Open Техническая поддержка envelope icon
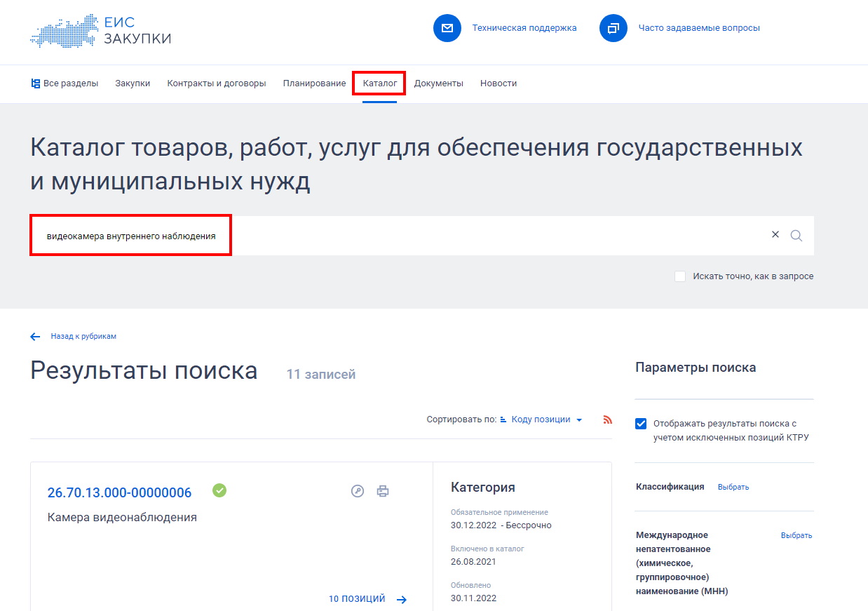Viewport: 868px width, 611px height. click(x=447, y=28)
